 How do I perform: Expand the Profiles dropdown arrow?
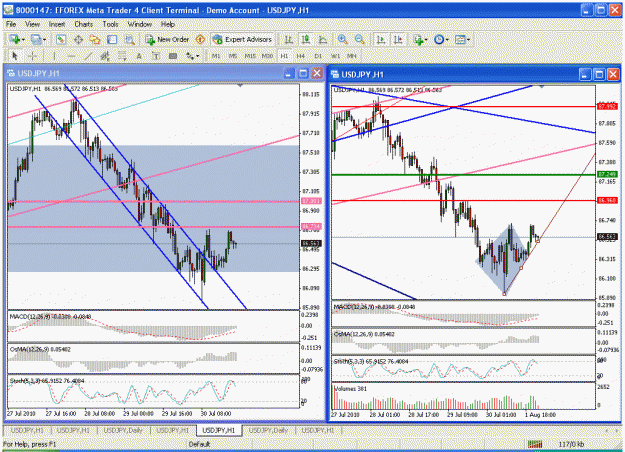[44, 39]
